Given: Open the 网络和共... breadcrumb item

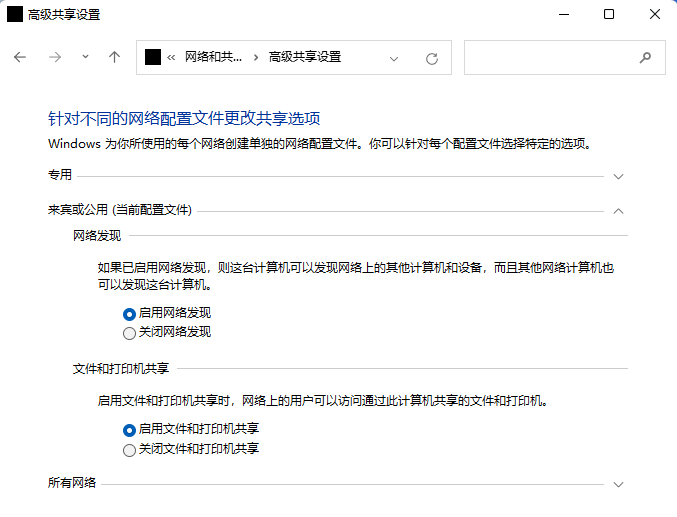Looking at the screenshot, I should [x=213, y=58].
